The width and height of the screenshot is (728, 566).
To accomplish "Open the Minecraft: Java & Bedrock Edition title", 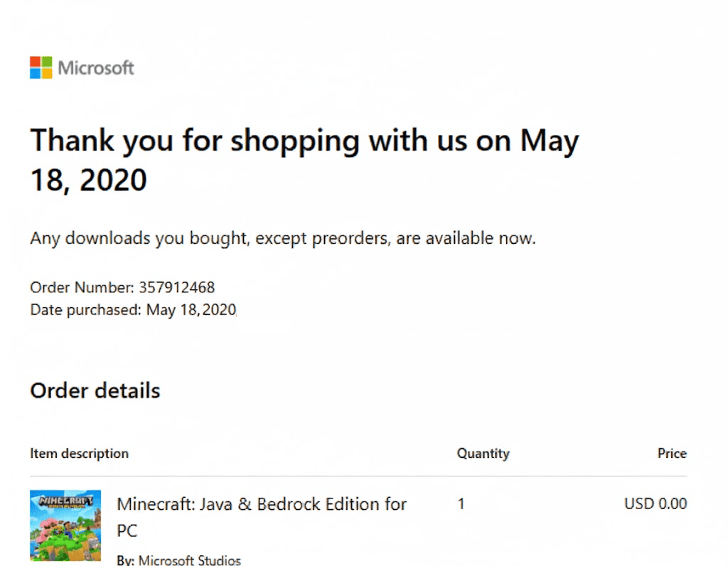I will point(262,504).
